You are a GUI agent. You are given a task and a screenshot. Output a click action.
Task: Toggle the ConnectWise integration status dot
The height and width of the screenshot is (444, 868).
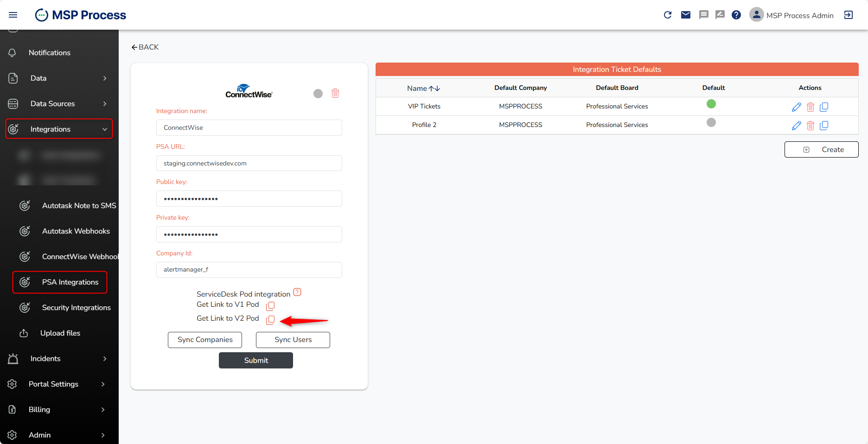[x=318, y=94]
